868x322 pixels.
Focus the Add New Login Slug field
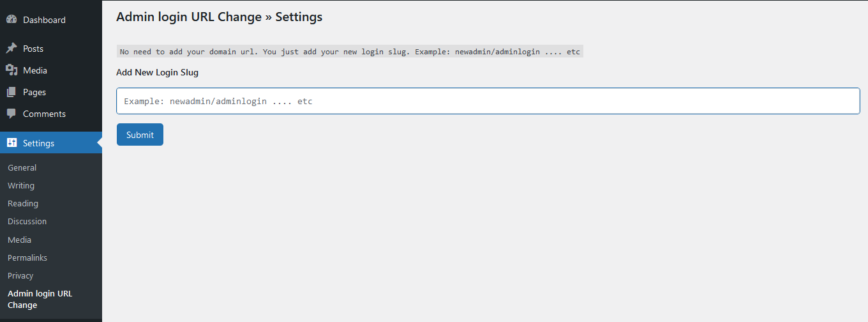(488, 101)
